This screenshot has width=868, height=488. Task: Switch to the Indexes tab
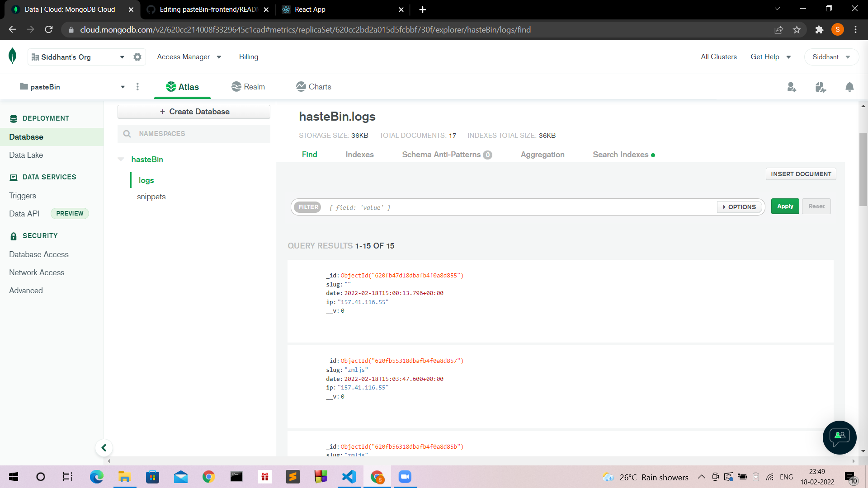point(359,154)
